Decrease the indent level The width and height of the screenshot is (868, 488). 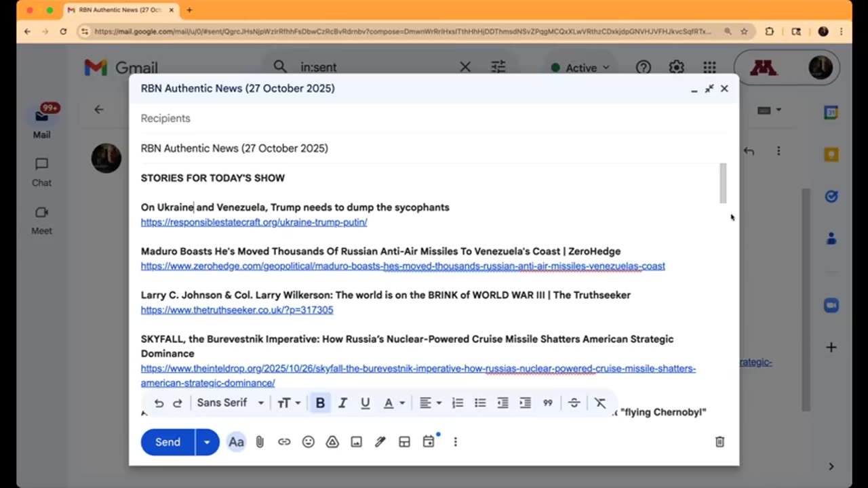coord(502,403)
